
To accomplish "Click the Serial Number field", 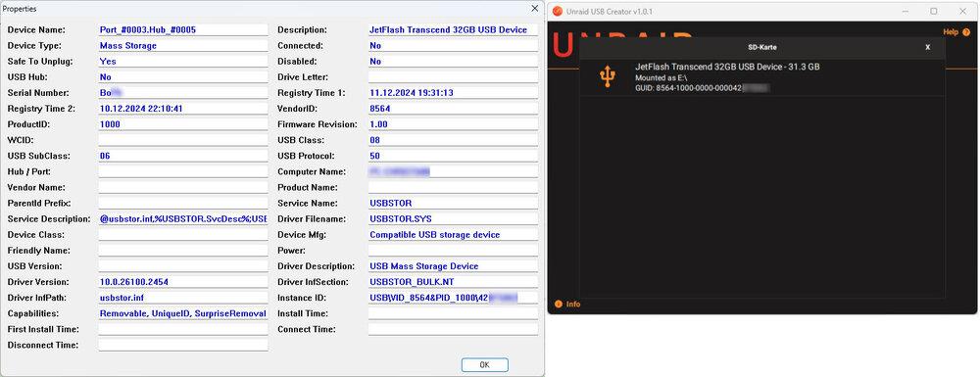I will click(x=183, y=93).
